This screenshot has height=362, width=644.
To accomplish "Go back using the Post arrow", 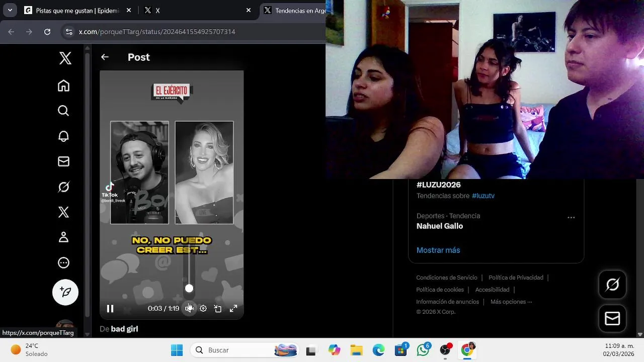I will click(x=105, y=57).
